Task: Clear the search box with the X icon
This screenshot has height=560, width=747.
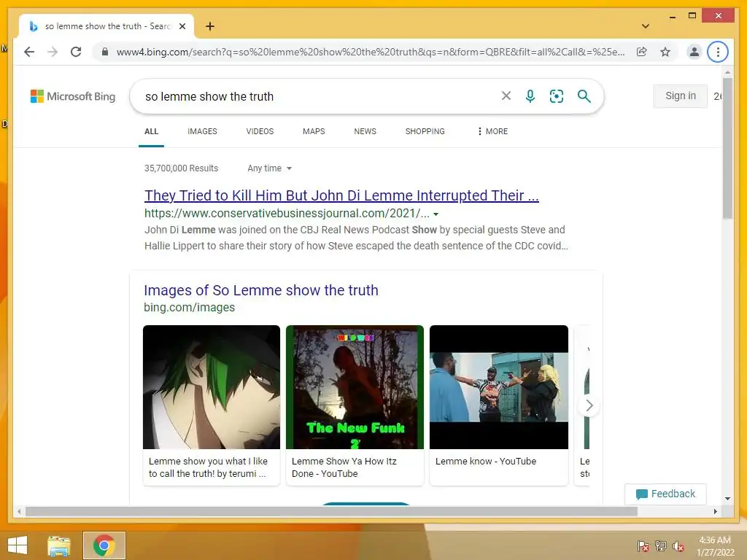Action: tap(506, 96)
